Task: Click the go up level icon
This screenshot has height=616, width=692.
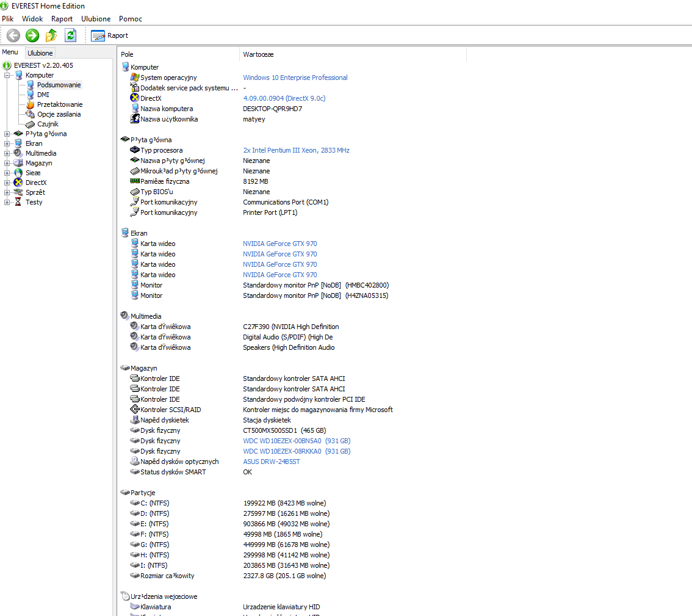Action: 52,35
